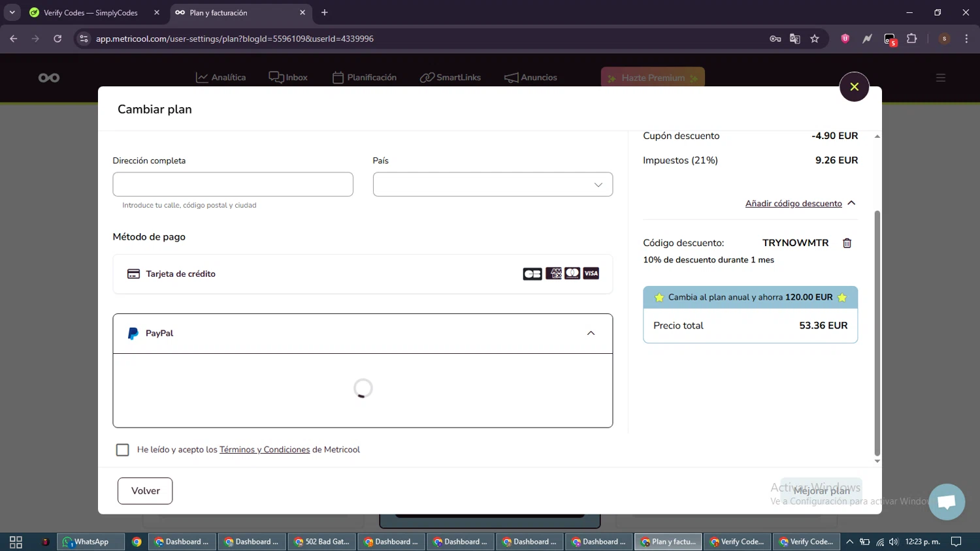The width and height of the screenshot is (980, 551).
Task: Show hidden system tray icons
Action: point(849,542)
